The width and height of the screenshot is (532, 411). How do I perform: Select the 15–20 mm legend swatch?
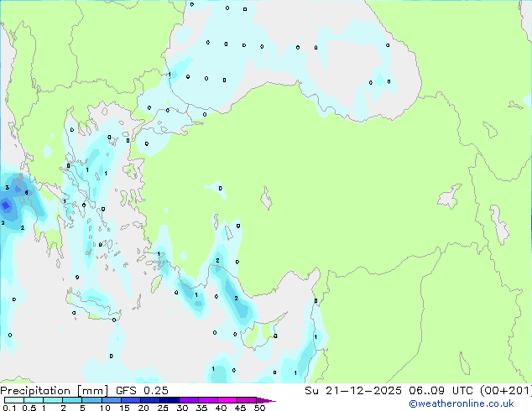coord(130,400)
